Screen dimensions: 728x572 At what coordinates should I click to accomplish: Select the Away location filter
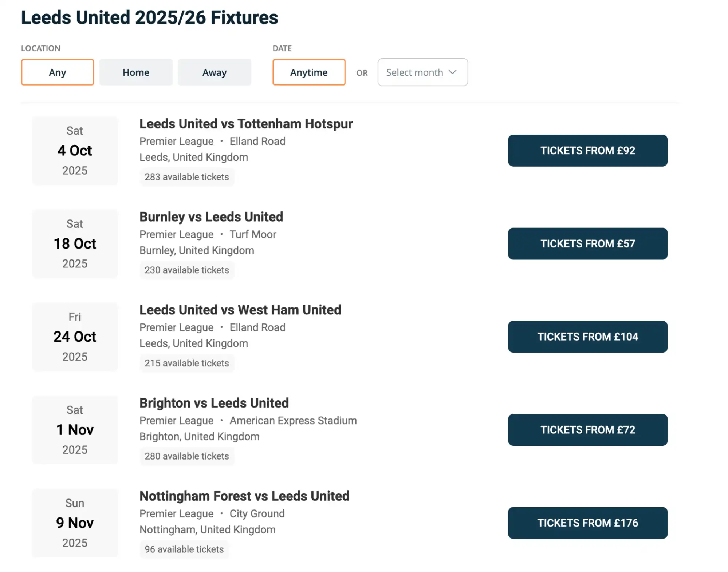tap(214, 72)
